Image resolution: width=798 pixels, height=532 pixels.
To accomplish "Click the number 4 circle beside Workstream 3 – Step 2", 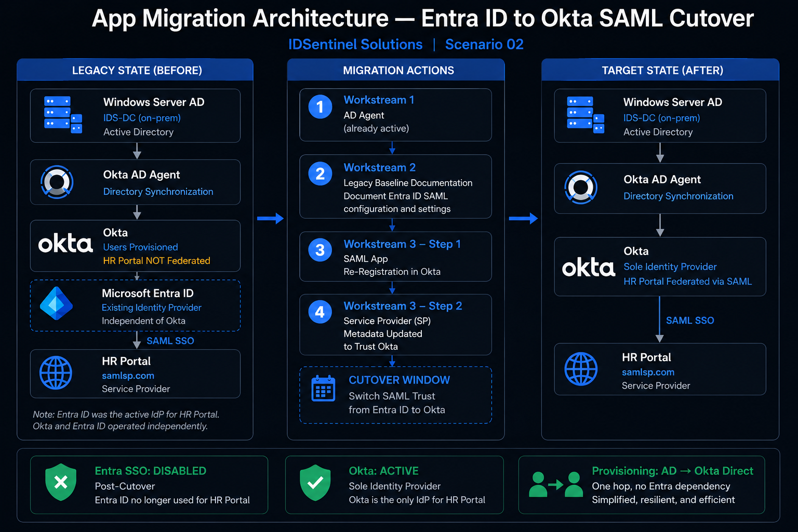I will tap(320, 312).
